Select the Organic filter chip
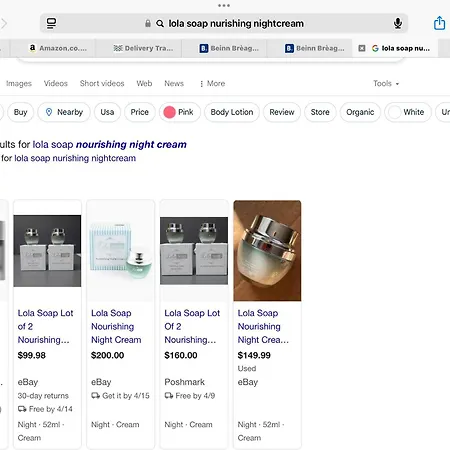Viewport: 450px width, 450px height. pos(360,112)
